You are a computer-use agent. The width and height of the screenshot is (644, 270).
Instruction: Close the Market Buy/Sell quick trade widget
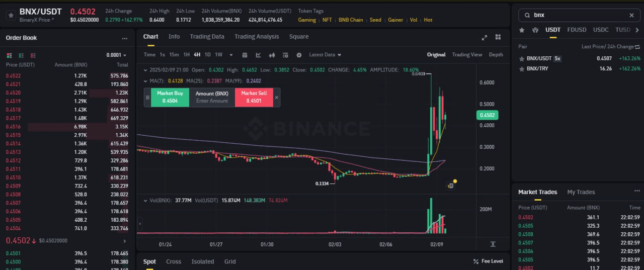(276, 97)
